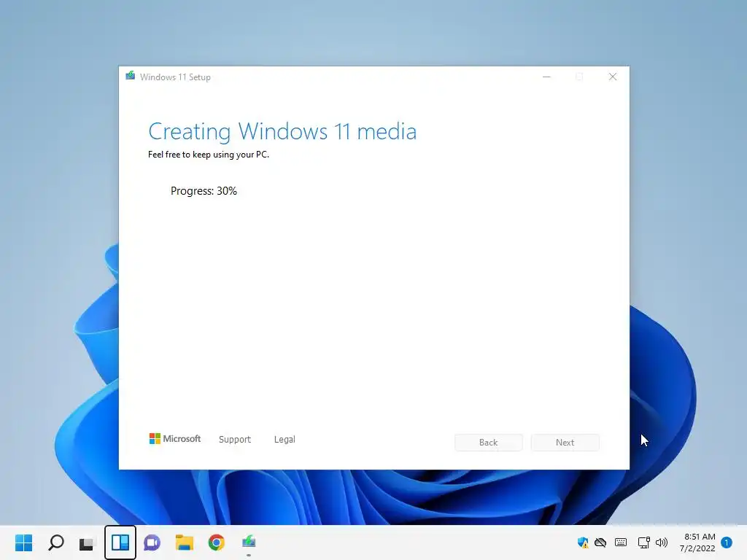This screenshot has width=747, height=560.
Task: Click the 'Creating Windows 11 media' heading
Action: click(282, 131)
